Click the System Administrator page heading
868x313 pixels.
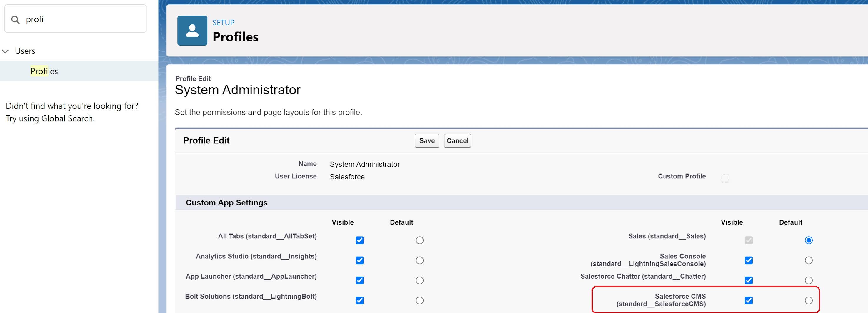tap(238, 90)
